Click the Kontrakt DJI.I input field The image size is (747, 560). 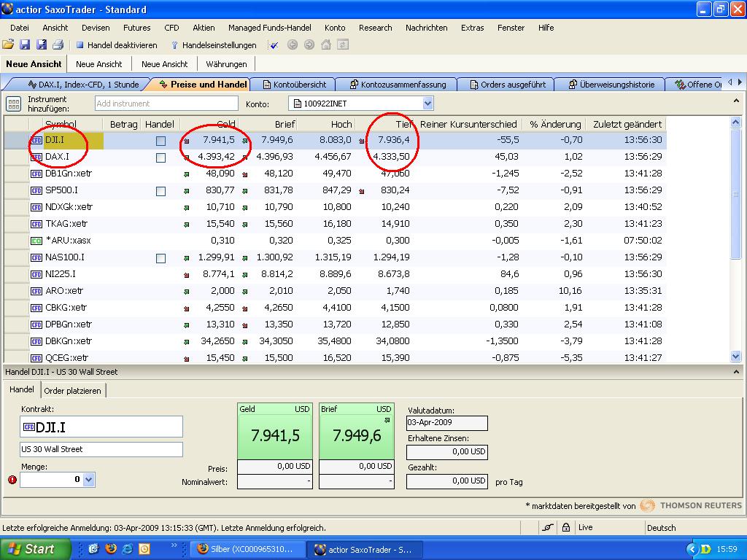[x=101, y=427]
